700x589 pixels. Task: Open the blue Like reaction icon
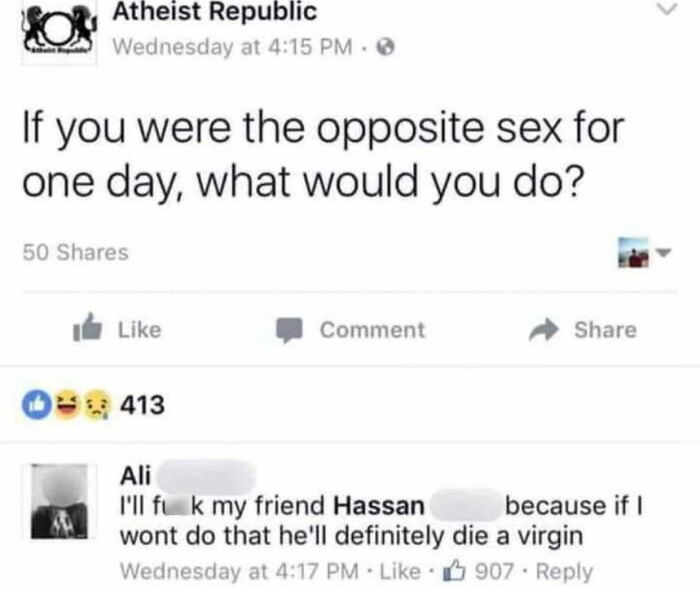pos(37,405)
